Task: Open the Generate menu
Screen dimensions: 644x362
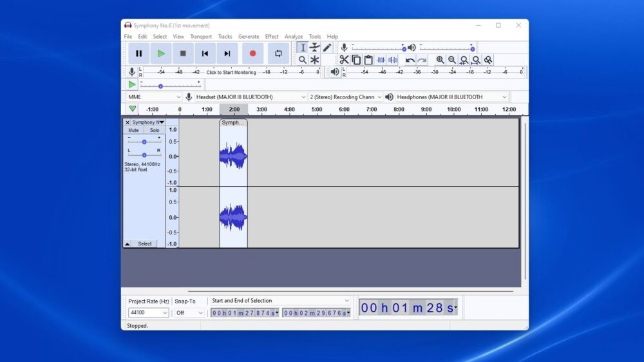Action: click(249, 37)
